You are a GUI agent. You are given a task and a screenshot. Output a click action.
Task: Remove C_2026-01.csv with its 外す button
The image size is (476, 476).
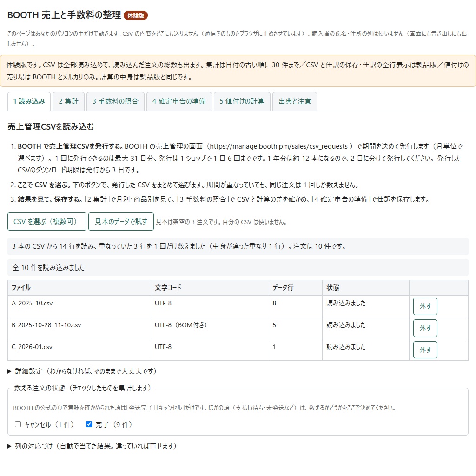coord(425,350)
